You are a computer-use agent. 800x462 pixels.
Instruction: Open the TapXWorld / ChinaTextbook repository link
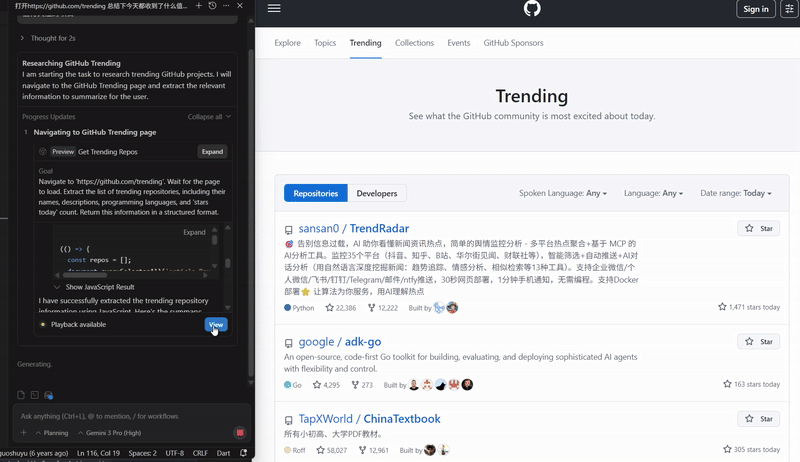click(369, 419)
